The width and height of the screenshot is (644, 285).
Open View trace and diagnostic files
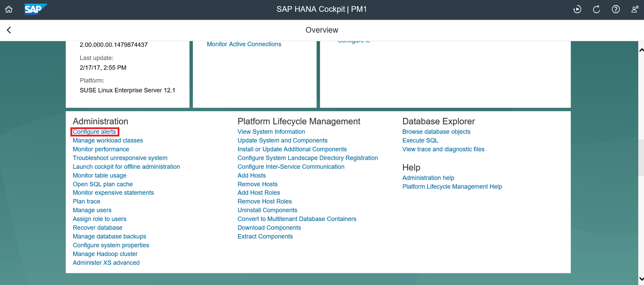(444, 149)
